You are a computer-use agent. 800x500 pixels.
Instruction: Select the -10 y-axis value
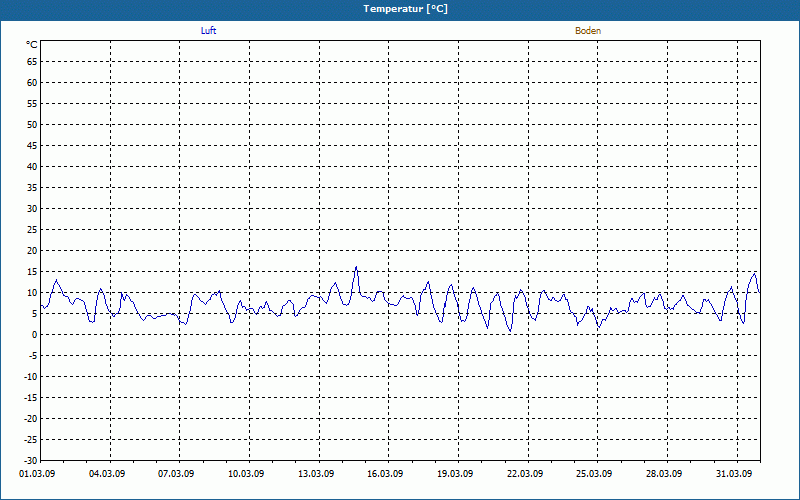[31, 377]
